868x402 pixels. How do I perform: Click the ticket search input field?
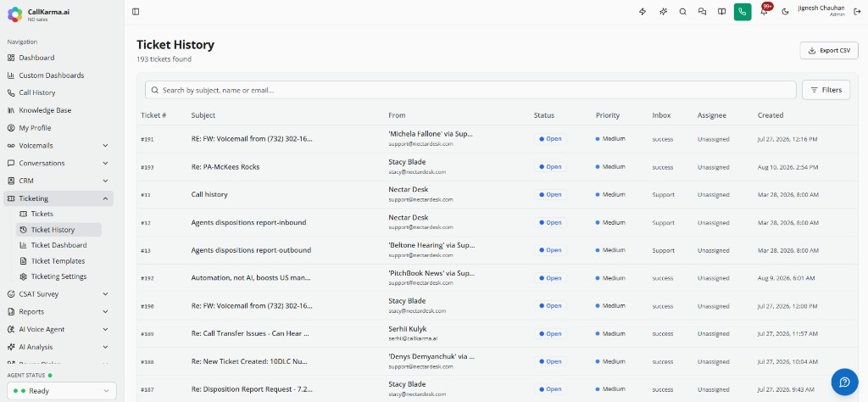tap(470, 90)
